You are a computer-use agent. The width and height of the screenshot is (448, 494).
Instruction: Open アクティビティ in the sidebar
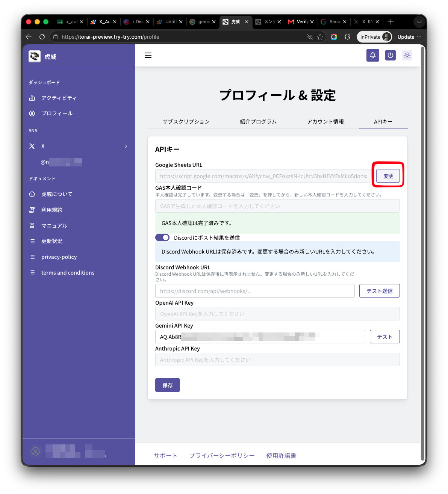point(59,98)
